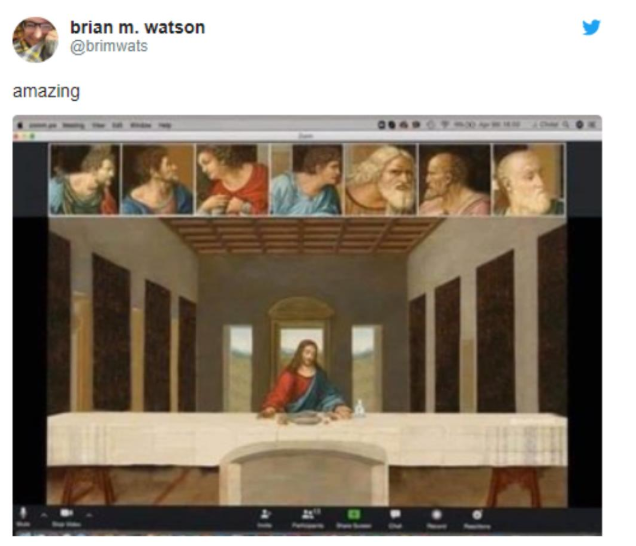Open Spotlight search magnifier icon
Image resolution: width=636 pixels, height=546 pixels.
[565, 125]
